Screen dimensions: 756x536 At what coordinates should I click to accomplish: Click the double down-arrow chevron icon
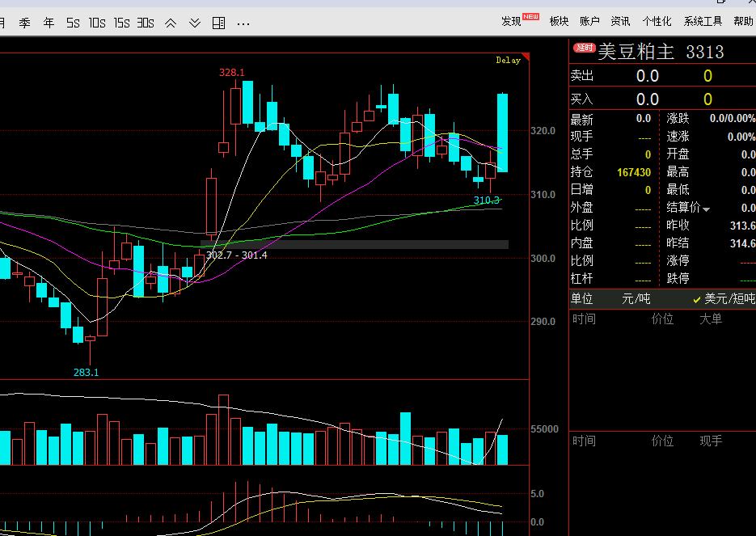pyautogui.click(x=195, y=23)
